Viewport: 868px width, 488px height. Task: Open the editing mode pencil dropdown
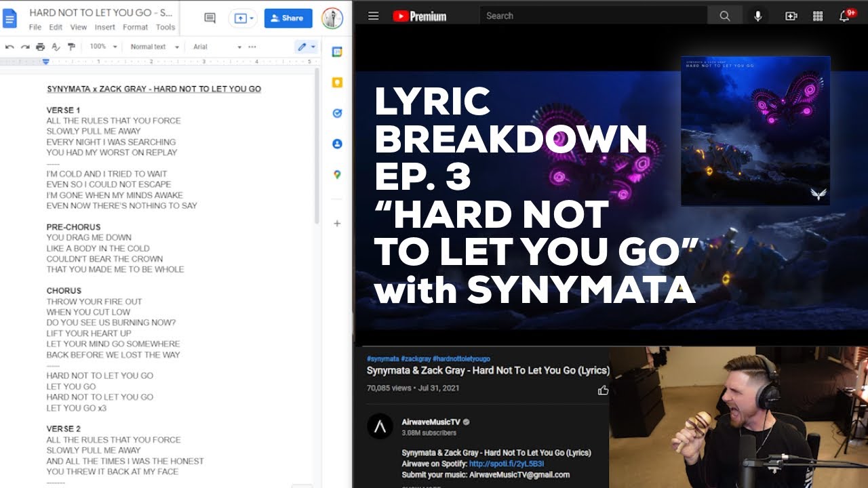click(307, 47)
